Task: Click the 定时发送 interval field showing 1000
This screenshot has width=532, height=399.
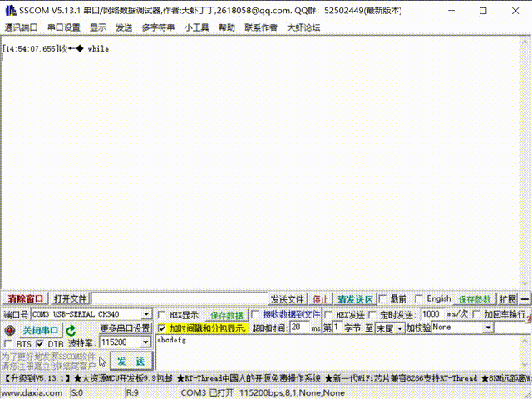Action: [x=432, y=314]
